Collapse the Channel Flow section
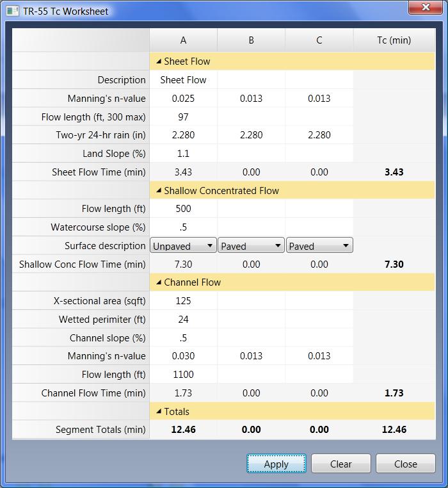The width and height of the screenshot is (448, 488). point(158,282)
